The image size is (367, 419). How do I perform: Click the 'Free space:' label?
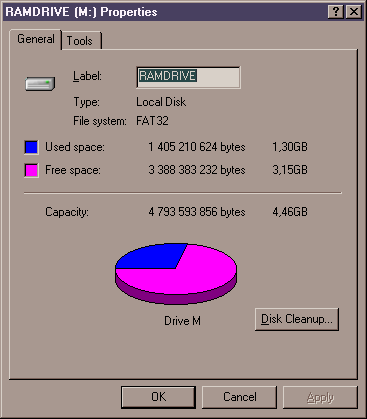point(73,170)
